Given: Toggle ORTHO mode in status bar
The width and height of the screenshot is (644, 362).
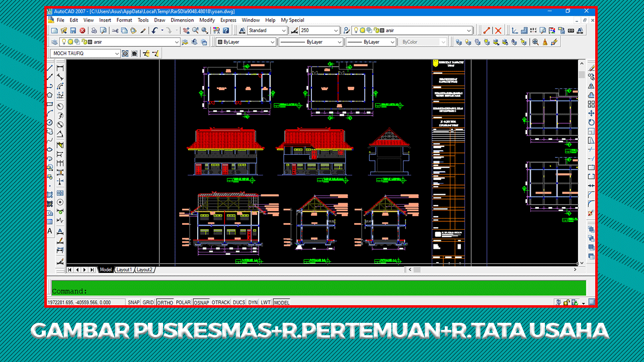Looking at the screenshot, I should [165, 303].
